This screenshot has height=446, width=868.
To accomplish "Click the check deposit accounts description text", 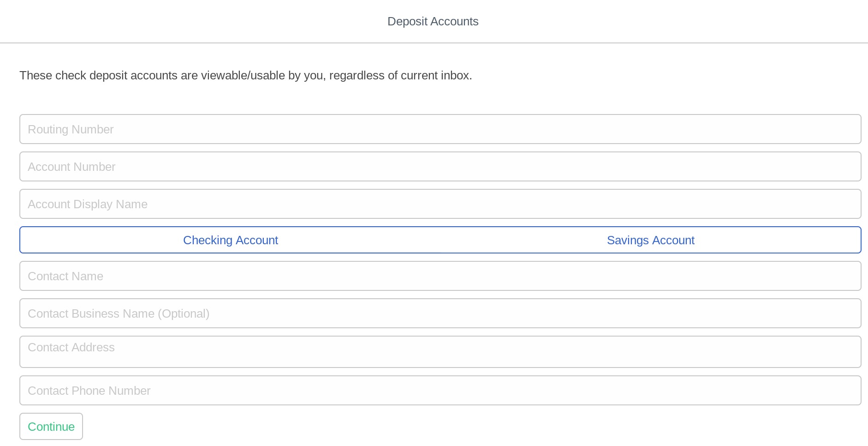I will [246, 75].
